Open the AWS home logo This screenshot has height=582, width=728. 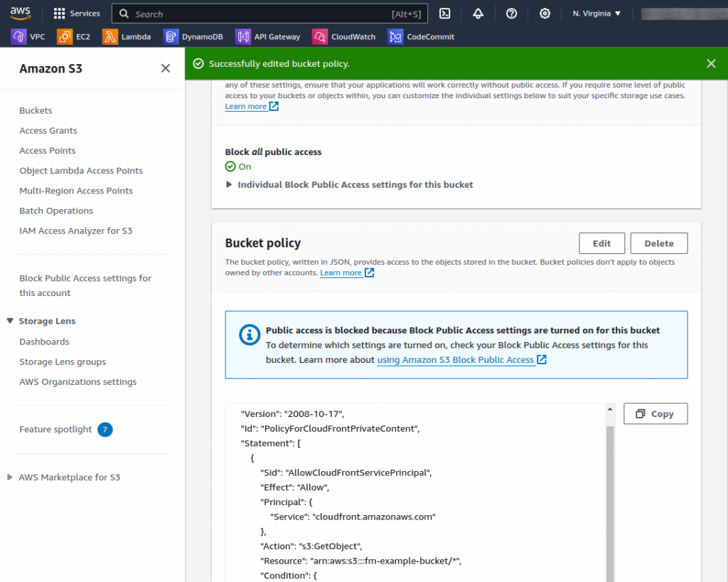[21, 14]
